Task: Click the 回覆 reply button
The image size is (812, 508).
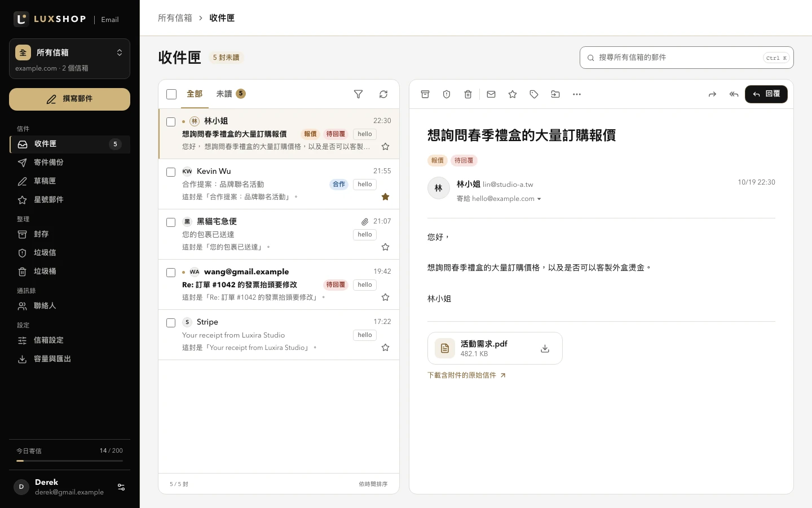Action: [x=766, y=94]
